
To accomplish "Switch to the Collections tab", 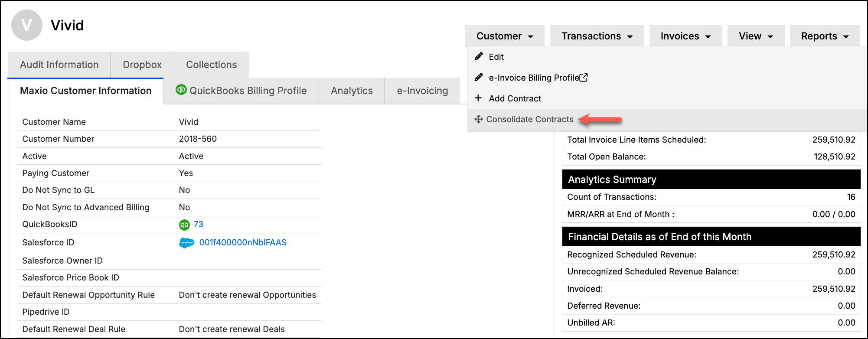I will [212, 65].
